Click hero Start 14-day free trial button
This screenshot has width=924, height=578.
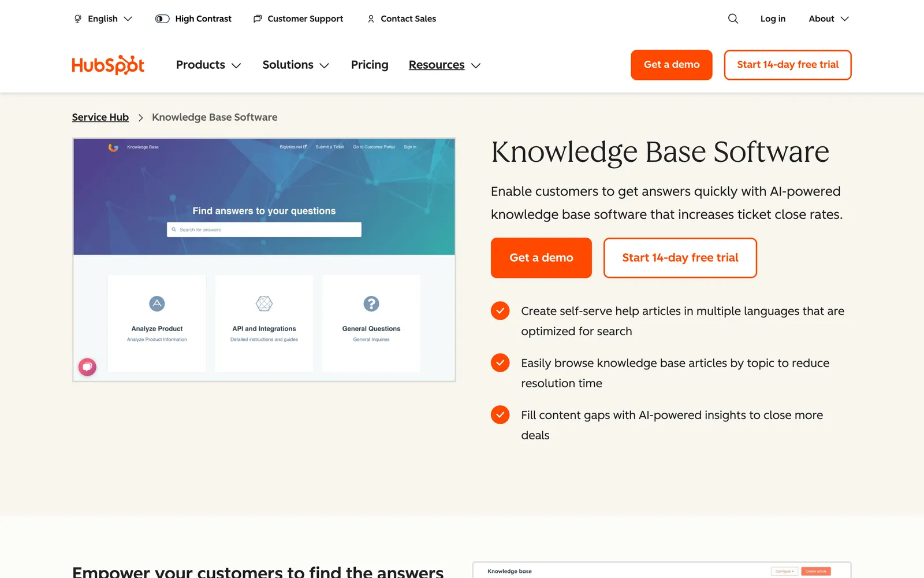click(680, 258)
